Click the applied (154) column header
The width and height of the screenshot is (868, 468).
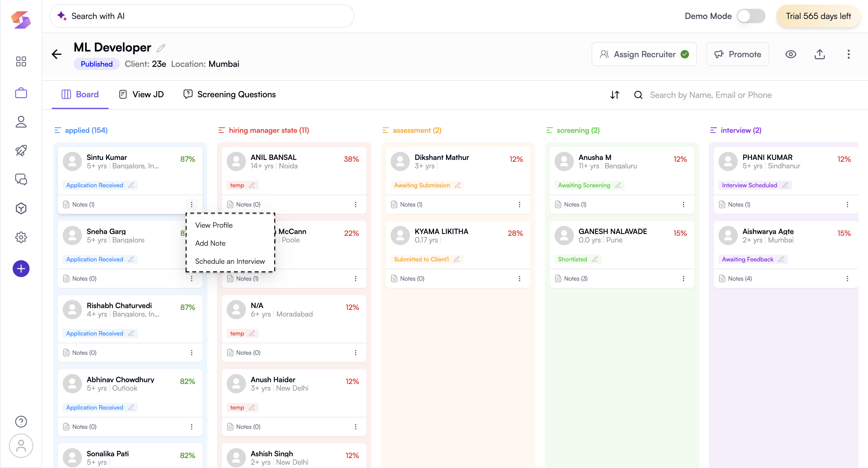coord(81,130)
